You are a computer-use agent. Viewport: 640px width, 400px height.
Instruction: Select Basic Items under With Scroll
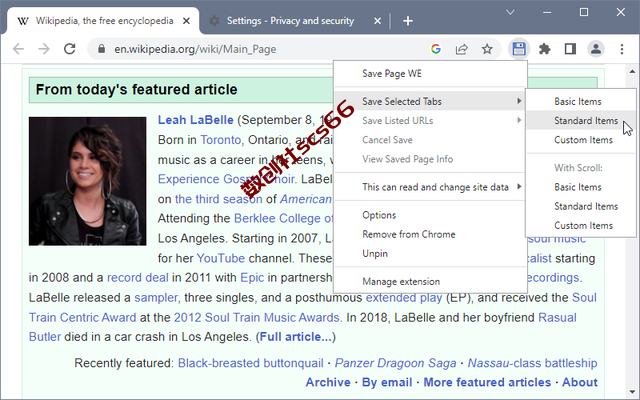[581, 187]
